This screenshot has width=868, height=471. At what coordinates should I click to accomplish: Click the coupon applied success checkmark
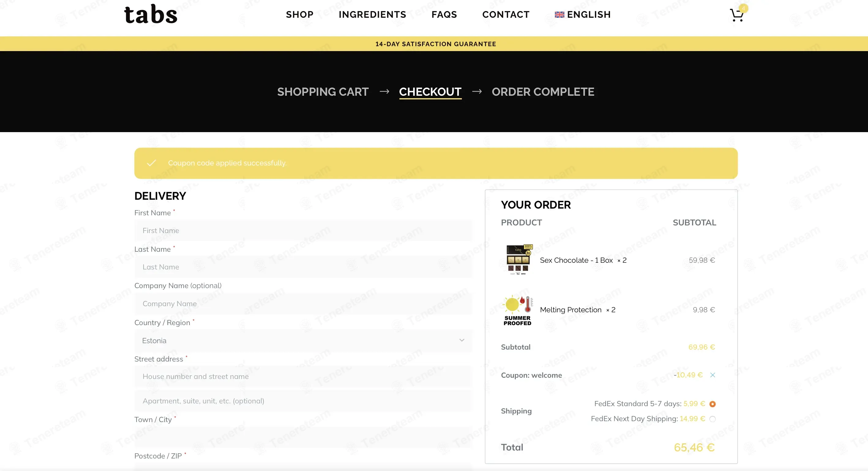coord(151,163)
